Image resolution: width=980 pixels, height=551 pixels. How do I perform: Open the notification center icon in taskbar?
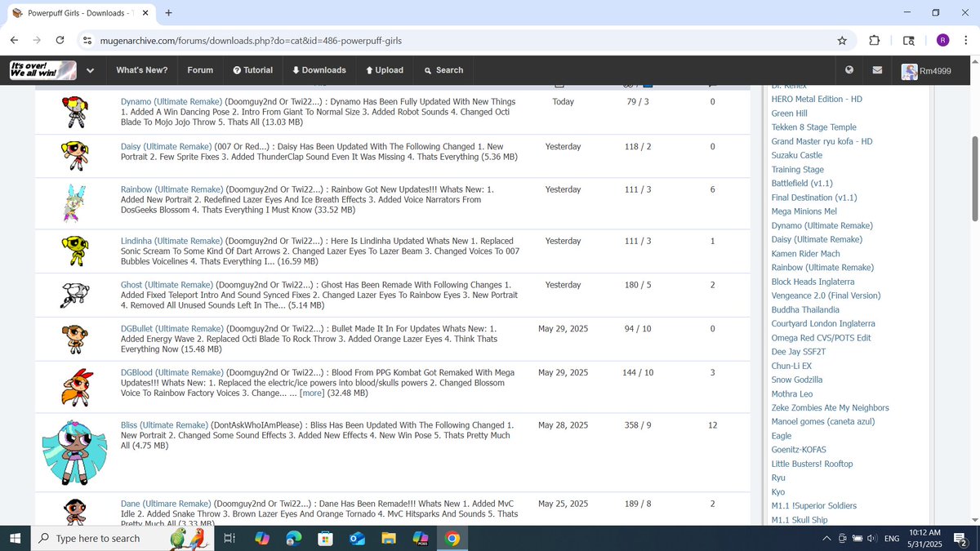click(x=962, y=539)
